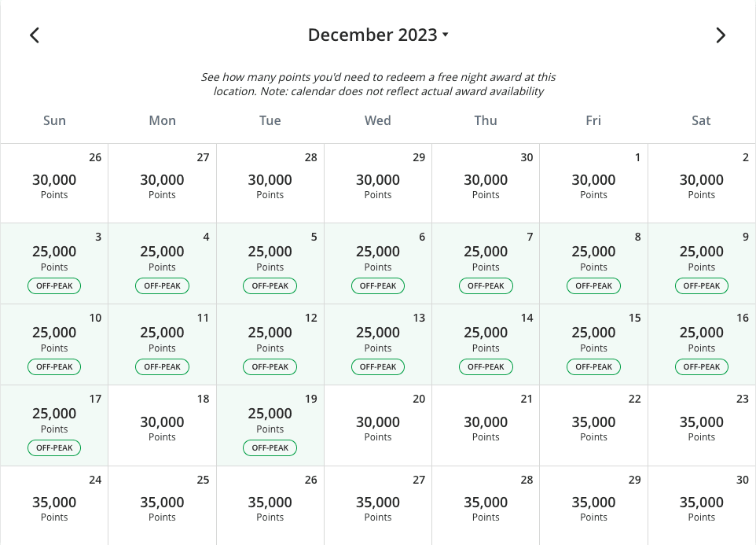Select December 13 for 25,000 points

(x=378, y=344)
